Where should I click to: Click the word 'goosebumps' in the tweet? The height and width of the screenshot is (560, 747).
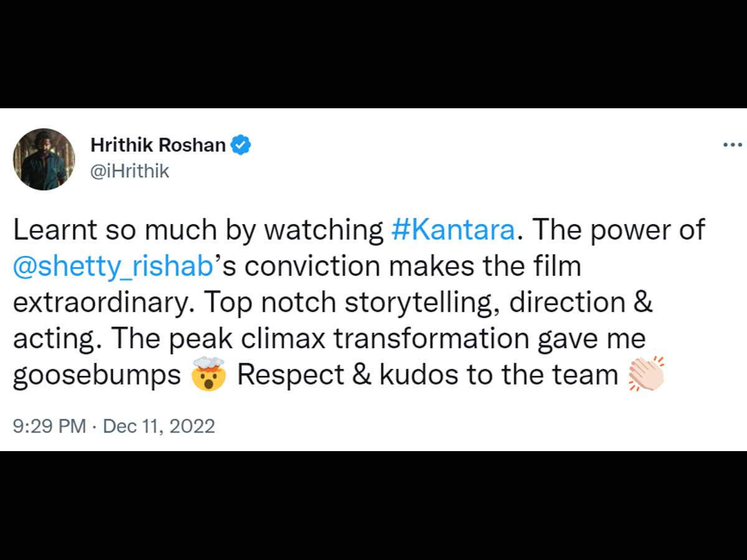(96, 376)
